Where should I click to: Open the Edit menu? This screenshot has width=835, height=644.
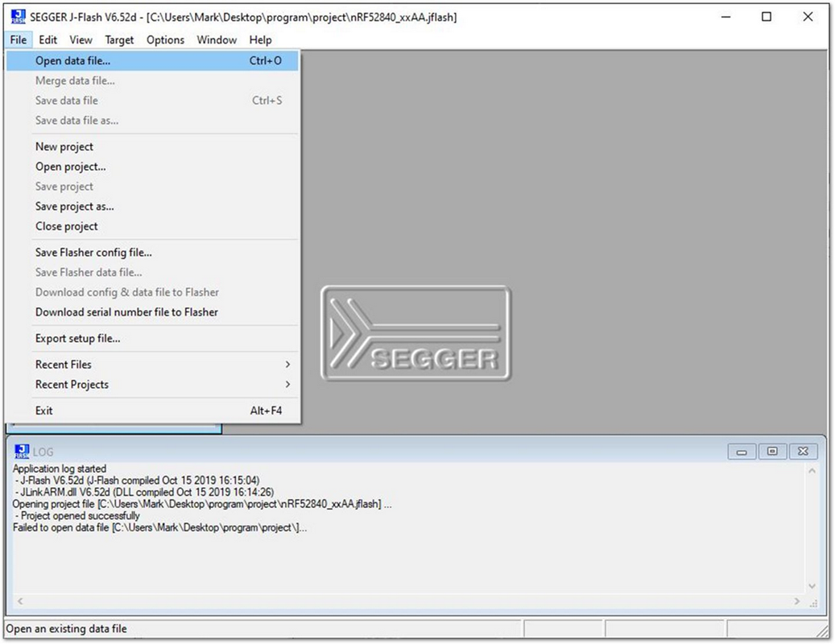48,40
